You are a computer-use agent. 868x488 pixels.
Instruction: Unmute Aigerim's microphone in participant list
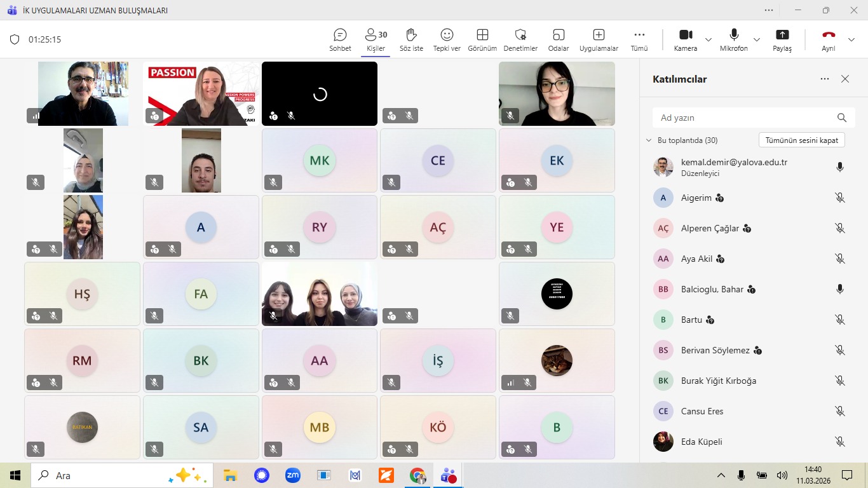839,198
